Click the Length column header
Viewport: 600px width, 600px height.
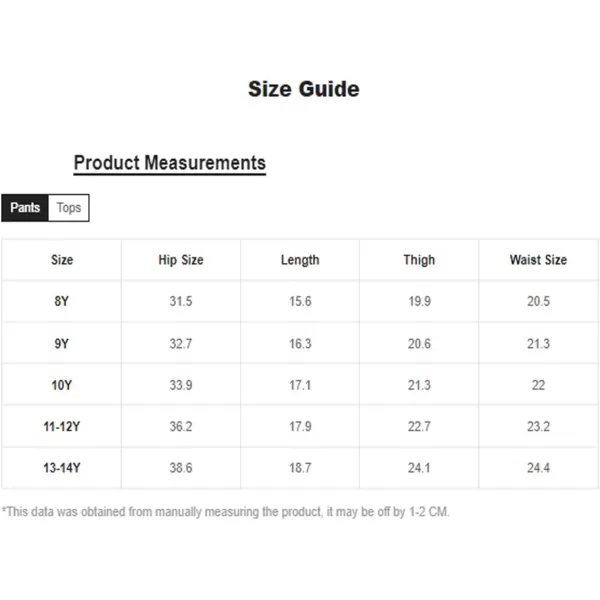tap(300, 260)
